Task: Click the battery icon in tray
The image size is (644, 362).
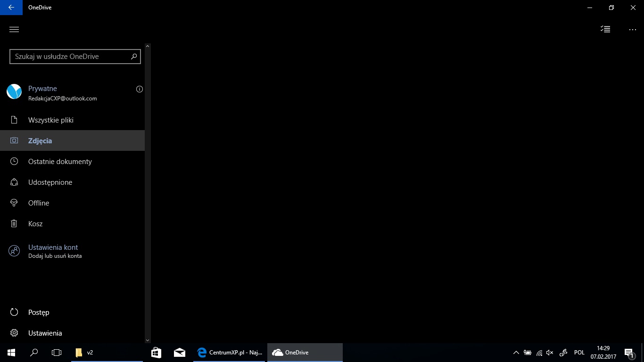Action: pos(528,353)
